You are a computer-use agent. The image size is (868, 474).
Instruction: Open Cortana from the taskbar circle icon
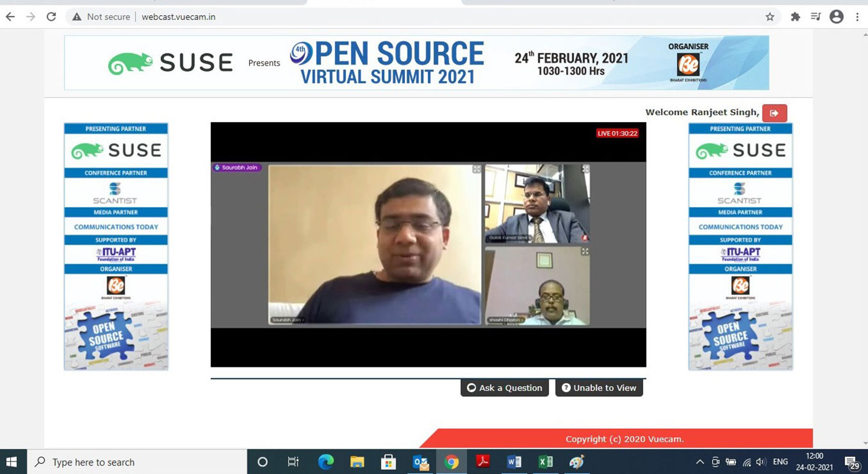262,462
